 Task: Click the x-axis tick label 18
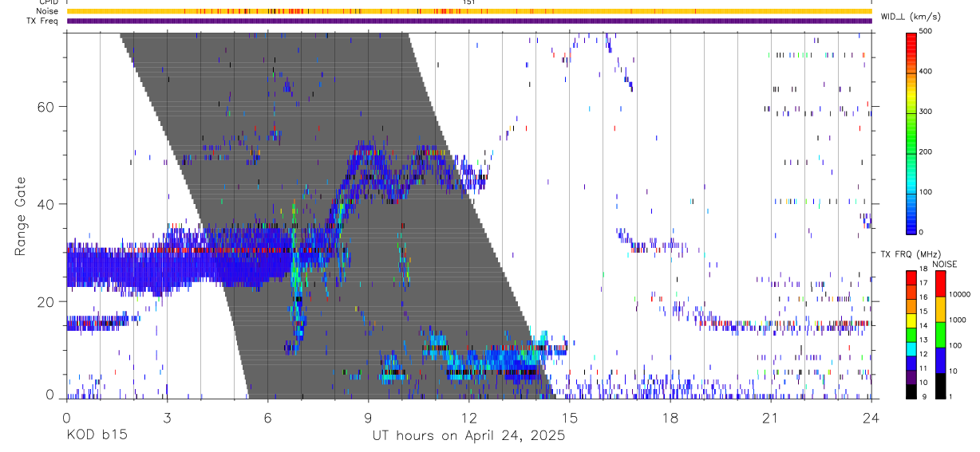click(670, 417)
